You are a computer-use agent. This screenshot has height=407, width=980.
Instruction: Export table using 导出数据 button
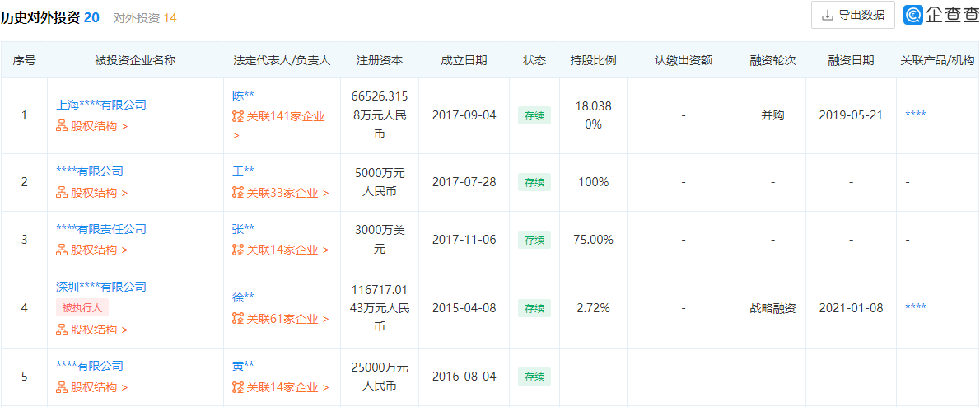point(852,15)
